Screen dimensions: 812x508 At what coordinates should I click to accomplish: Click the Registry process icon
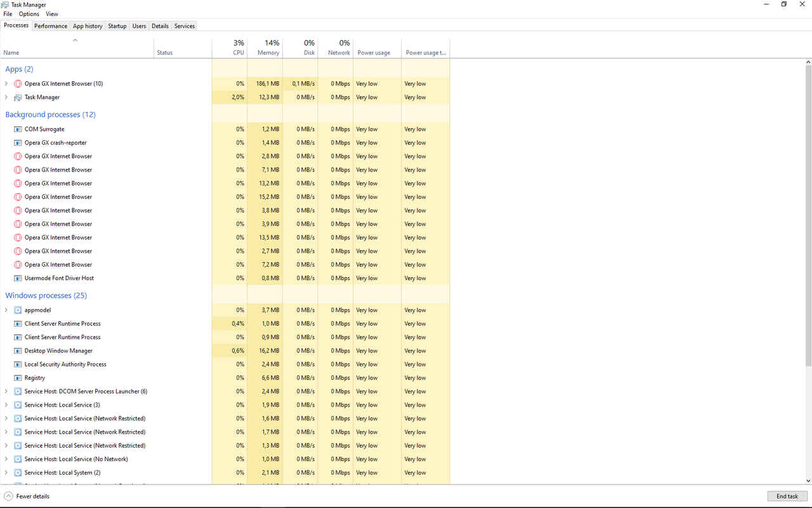pos(18,378)
